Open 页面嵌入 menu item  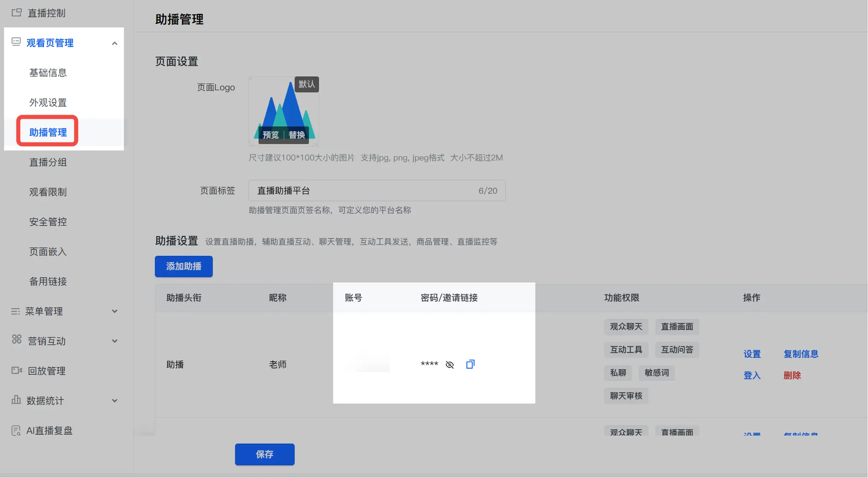click(48, 252)
